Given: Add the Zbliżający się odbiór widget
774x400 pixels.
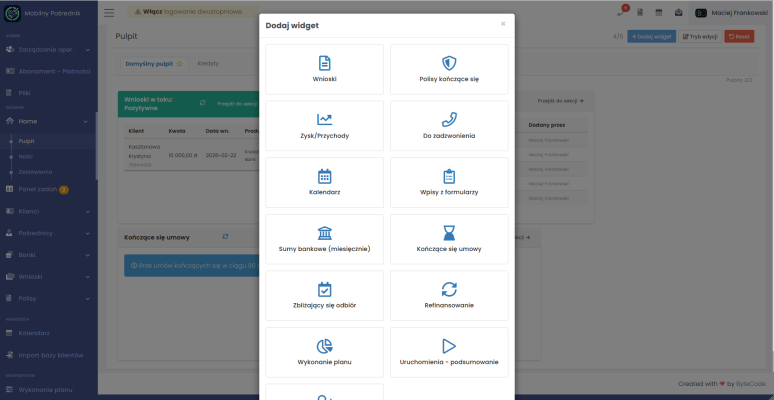Looking at the screenshot, I should [x=324, y=295].
